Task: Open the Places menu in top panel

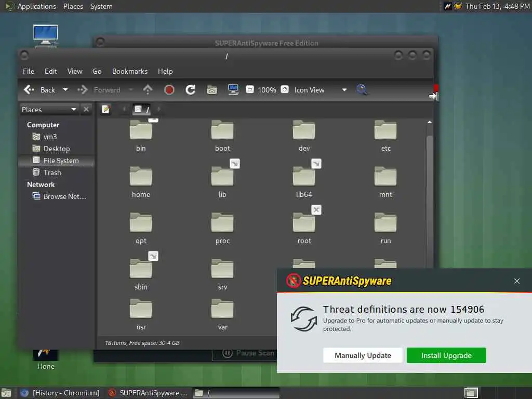Action: 73,6
